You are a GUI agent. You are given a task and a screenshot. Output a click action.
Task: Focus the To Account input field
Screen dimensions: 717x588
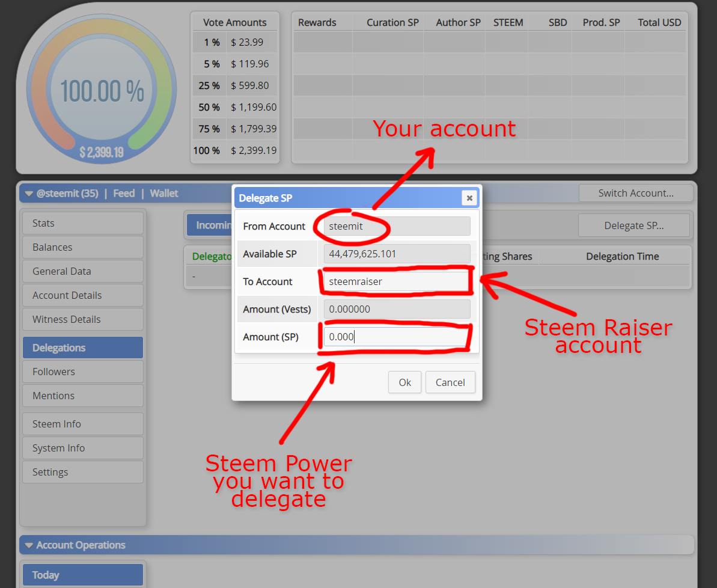pyautogui.click(x=397, y=281)
